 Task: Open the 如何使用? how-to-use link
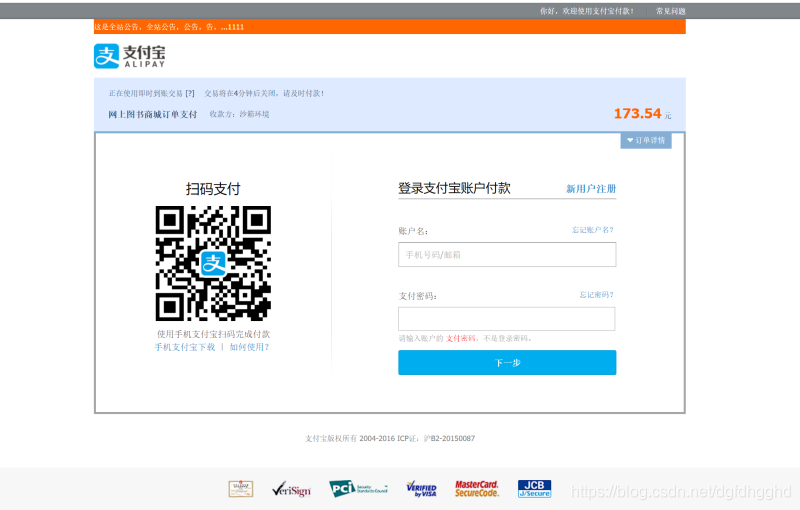coord(249,347)
